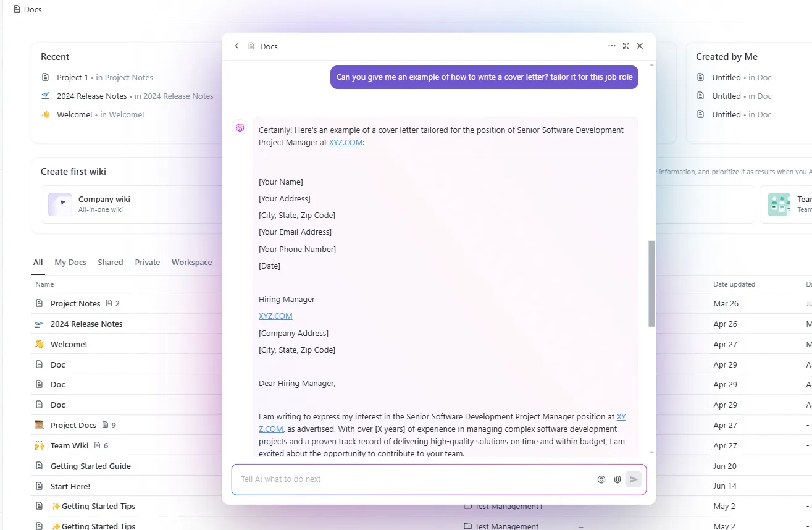This screenshot has height=530, width=812.
Task: Click the back arrow in AI dialog
Action: [236, 46]
